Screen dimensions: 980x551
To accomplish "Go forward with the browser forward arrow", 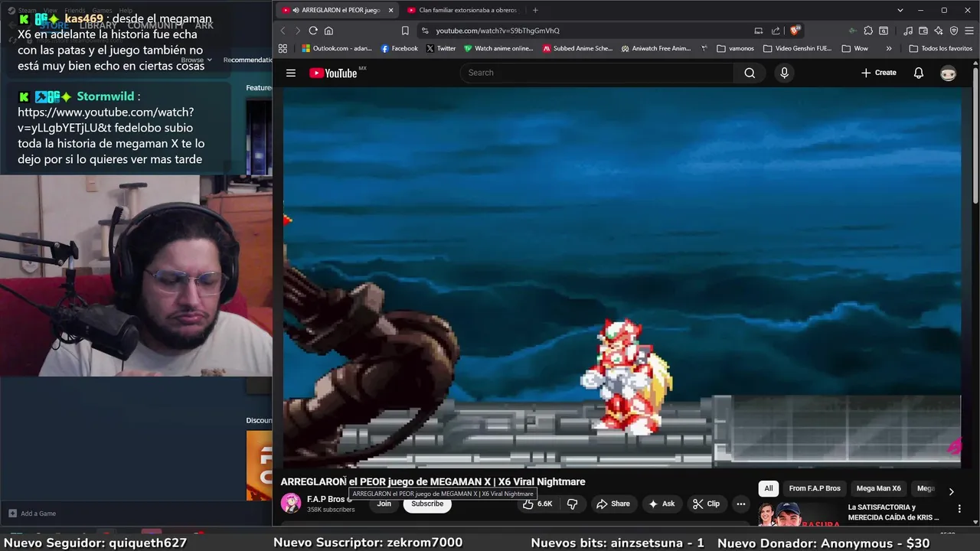I will point(298,31).
